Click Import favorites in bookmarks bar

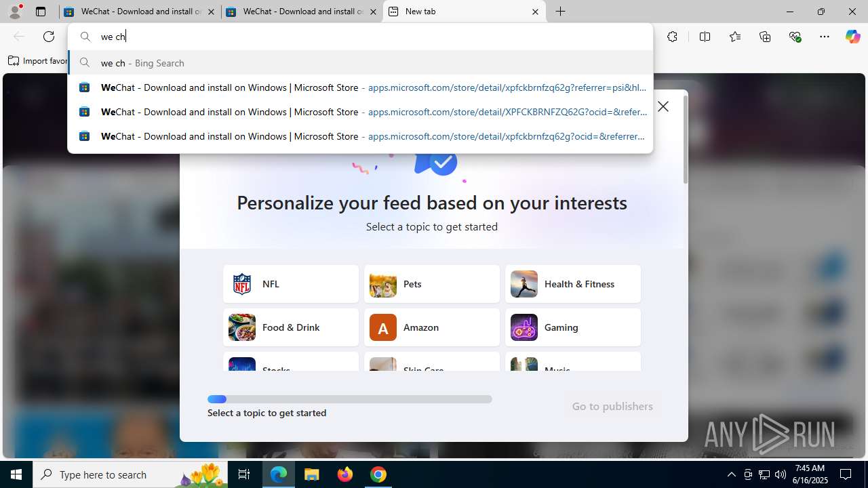click(38, 61)
